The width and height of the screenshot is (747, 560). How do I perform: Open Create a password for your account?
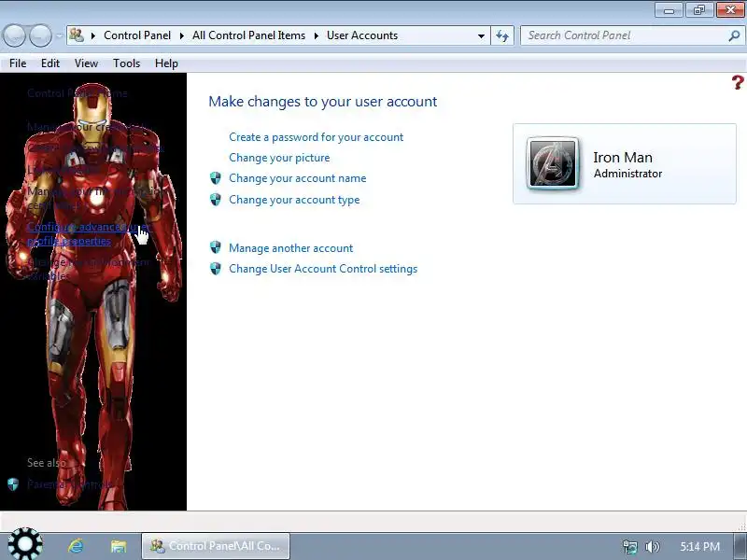316,137
